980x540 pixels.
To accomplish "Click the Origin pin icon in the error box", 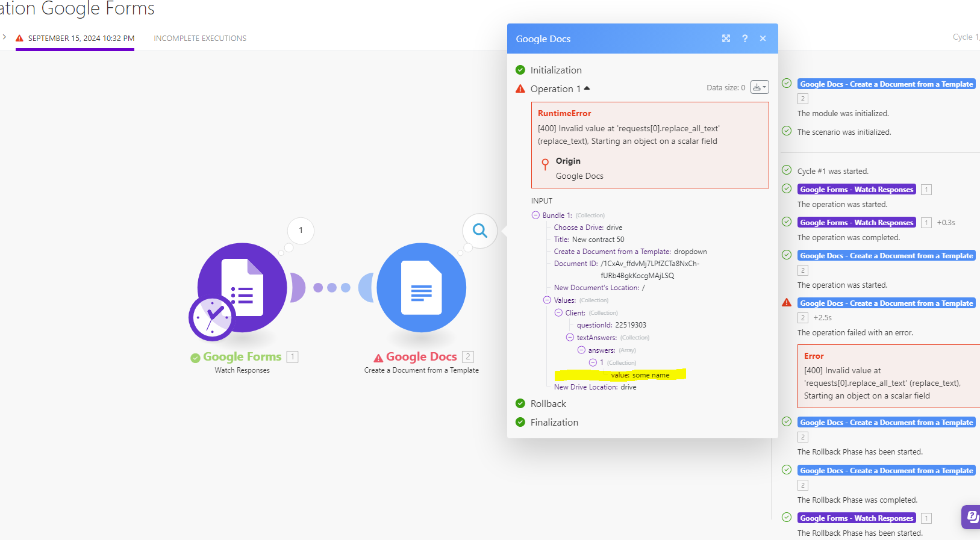I will pyautogui.click(x=545, y=164).
